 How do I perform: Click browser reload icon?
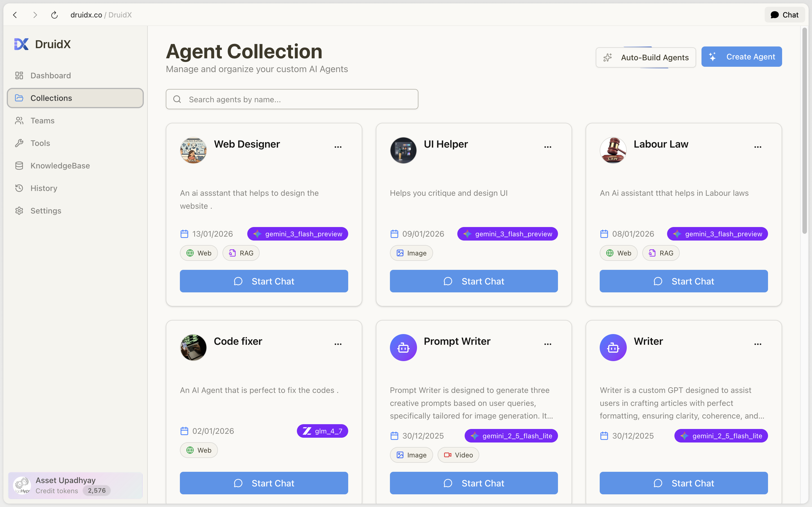click(54, 15)
